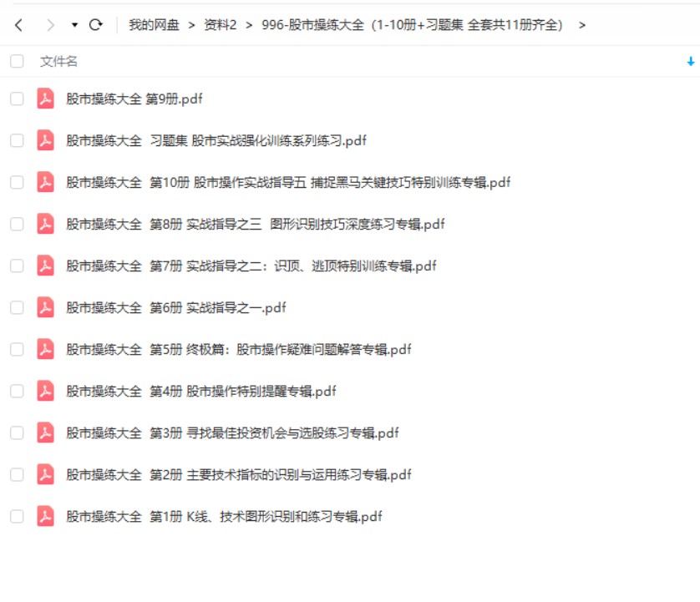Image resolution: width=700 pixels, height=602 pixels.
Task: Click the 996-股市操练大全 breadcrumb folder
Action: 412,25
